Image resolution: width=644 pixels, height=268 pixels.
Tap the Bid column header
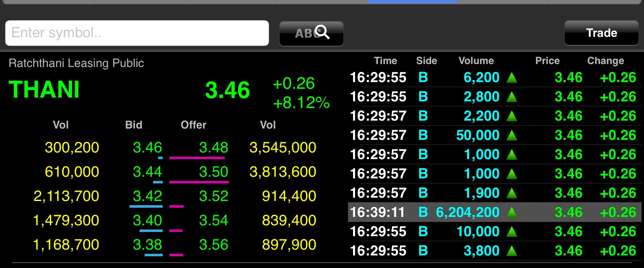(134, 125)
